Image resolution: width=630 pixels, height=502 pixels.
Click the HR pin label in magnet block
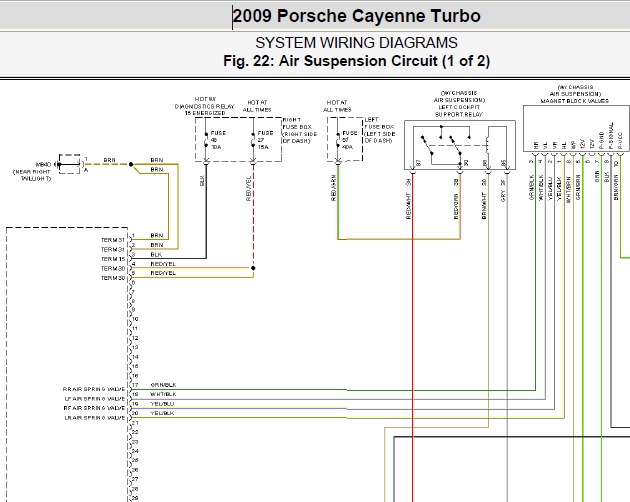[536, 145]
